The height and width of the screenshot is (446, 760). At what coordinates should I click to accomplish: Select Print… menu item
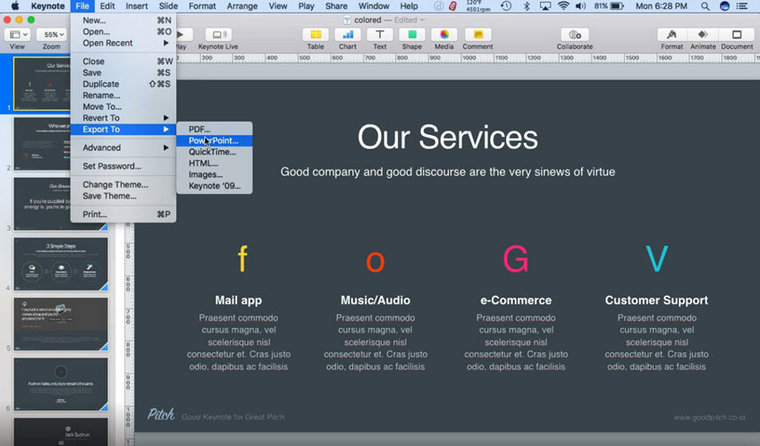click(x=123, y=214)
